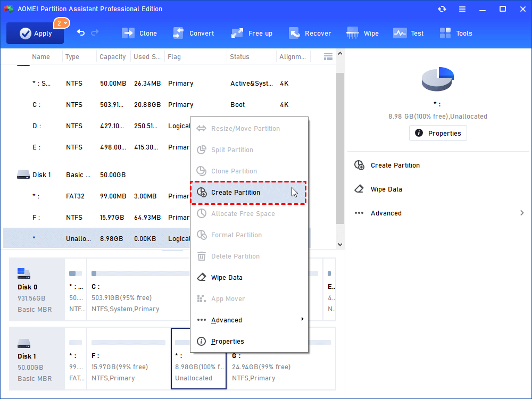This screenshot has width=532, height=399.
Task: Click the partition list scrollbar thumb
Action: 340,148
